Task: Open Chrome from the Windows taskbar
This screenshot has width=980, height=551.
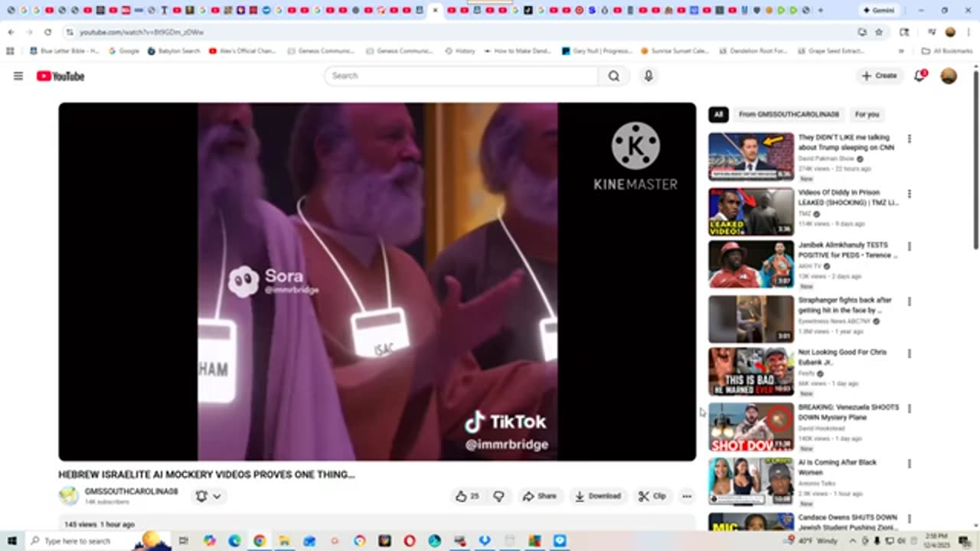Action: pyautogui.click(x=260, y=541)
